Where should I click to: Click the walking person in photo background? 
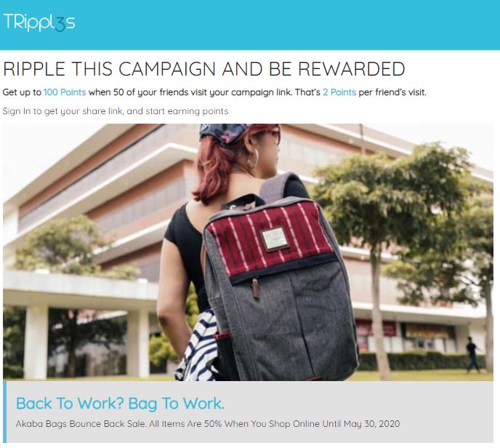(472, 354)
